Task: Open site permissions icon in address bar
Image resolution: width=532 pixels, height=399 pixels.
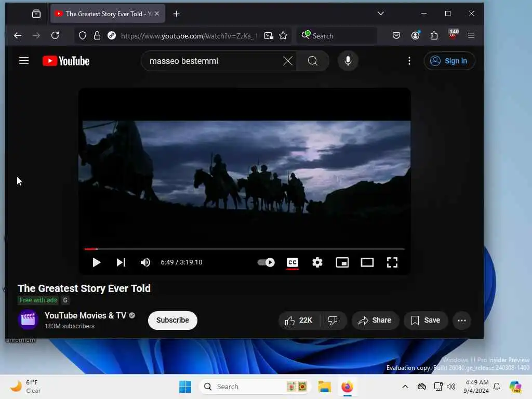Action: click(x=112, y=36)
